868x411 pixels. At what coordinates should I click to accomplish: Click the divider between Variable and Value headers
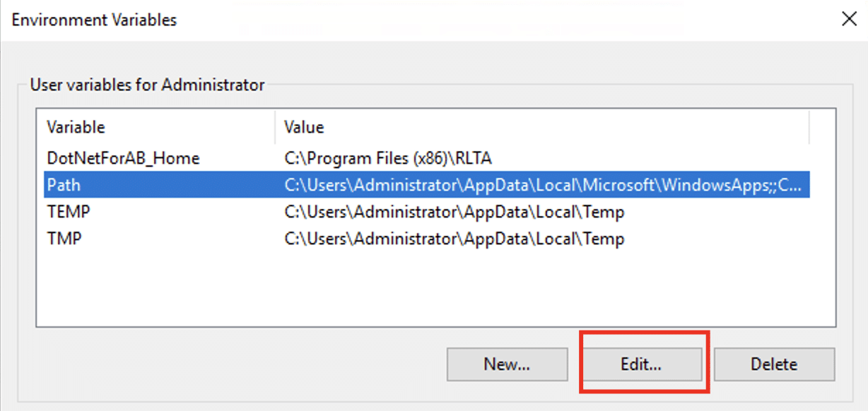(x=275, y=127)
